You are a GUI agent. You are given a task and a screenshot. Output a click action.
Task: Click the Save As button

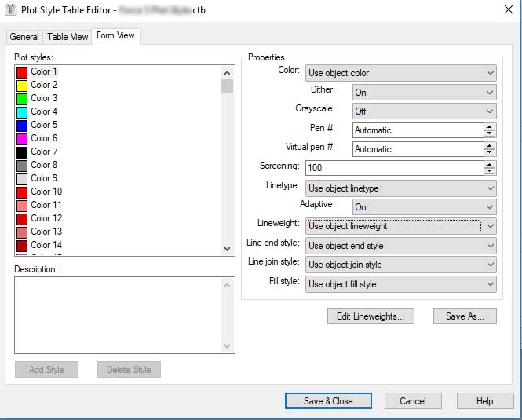(x=465, y=316)
